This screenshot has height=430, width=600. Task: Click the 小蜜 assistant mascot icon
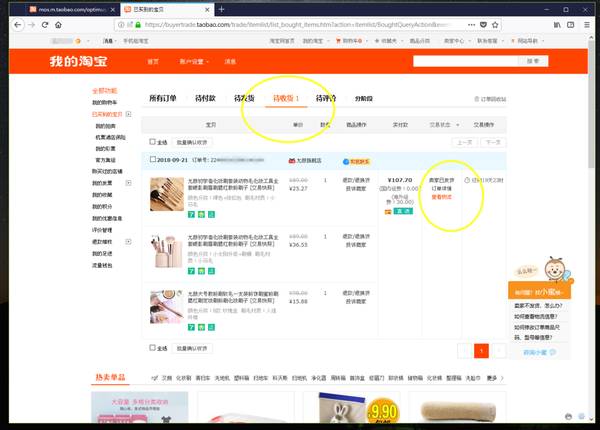[x=554, y=269]
